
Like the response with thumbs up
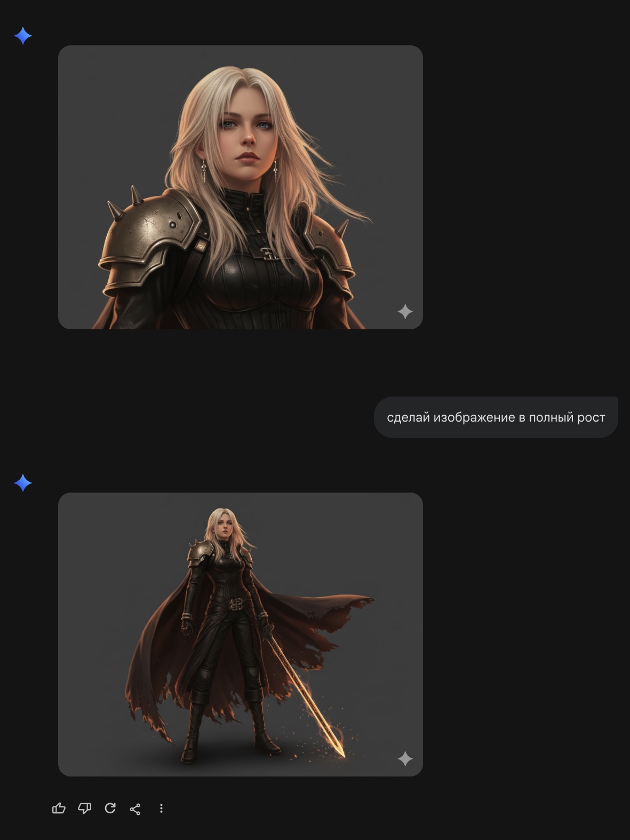[x=59, y=809]
